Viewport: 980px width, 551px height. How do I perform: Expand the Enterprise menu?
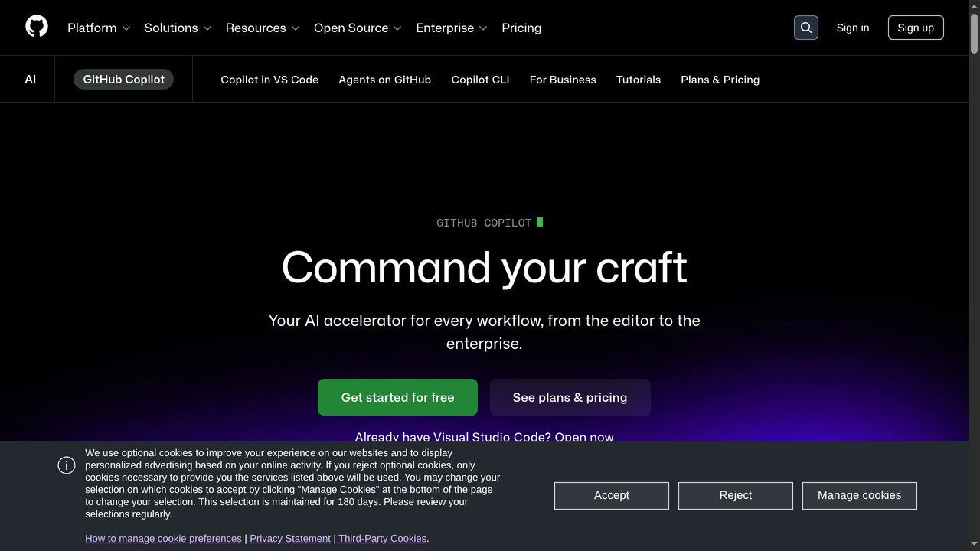pos(451,28)
